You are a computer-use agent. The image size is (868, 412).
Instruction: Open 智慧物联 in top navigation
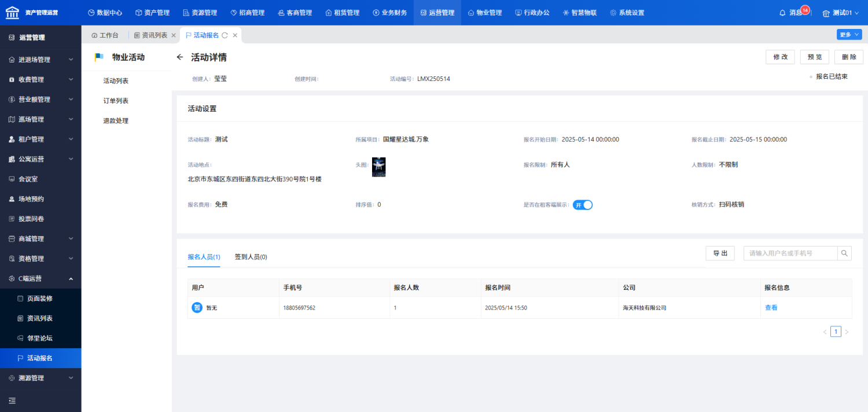pyautogui.click(x=579, y=13)
